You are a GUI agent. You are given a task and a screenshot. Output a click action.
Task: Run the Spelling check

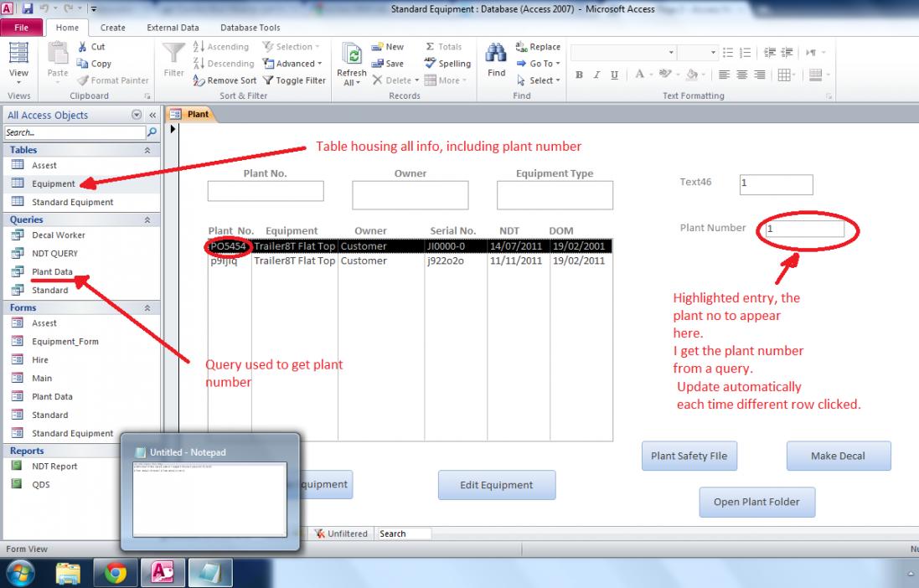point(448,64)
